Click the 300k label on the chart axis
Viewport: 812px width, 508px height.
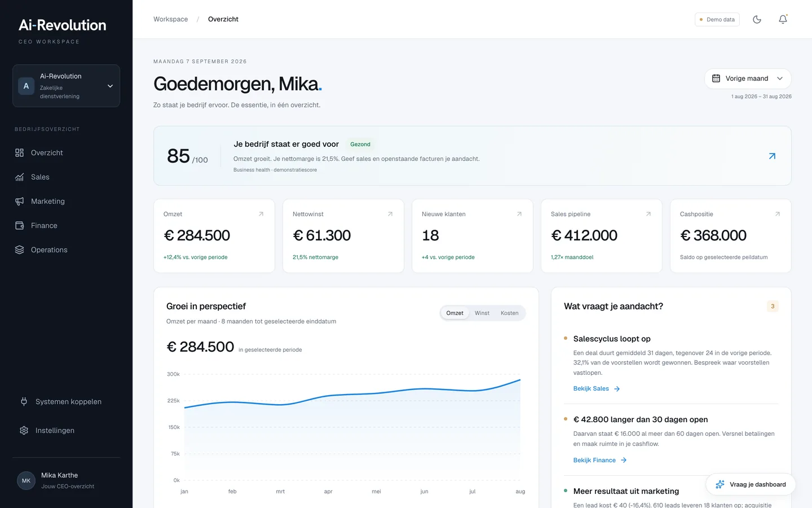pyautogui.click(x=173, y=374)
